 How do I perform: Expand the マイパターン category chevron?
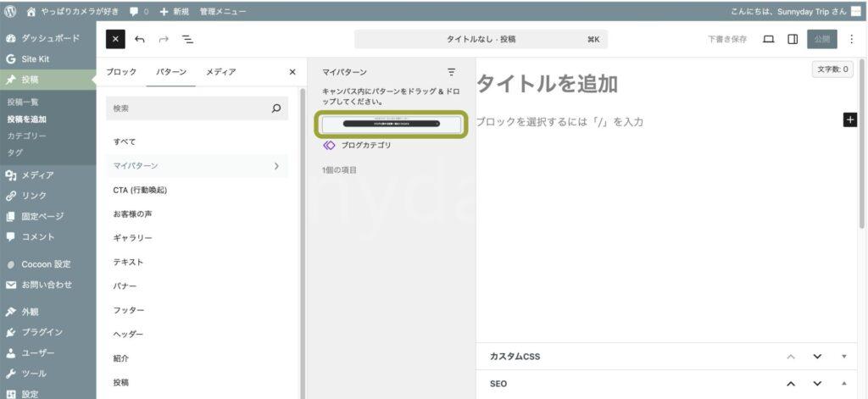pyautogui.click(x=276, y=166)
